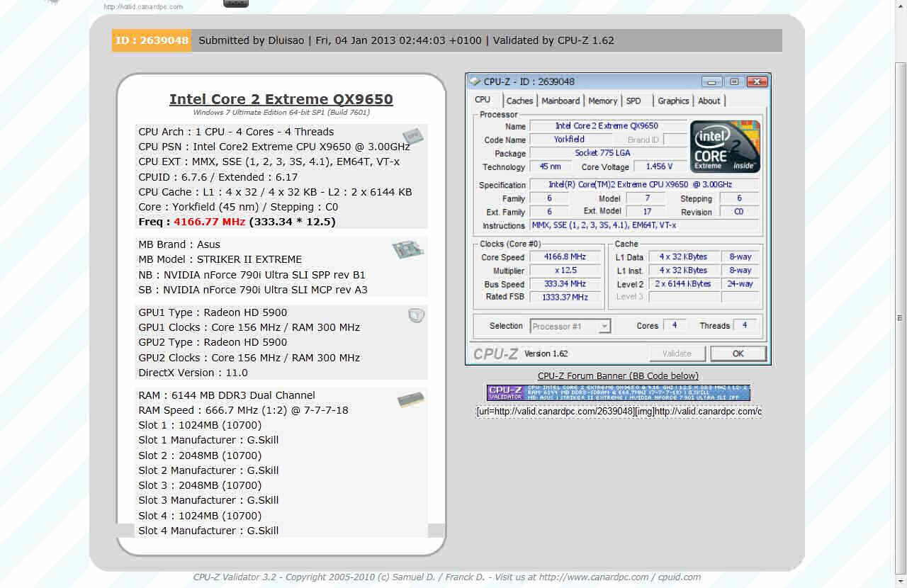Click the GPU icon beside GPU1 Type
Screen dimensions: 907x588
click(x=417, y=315)
